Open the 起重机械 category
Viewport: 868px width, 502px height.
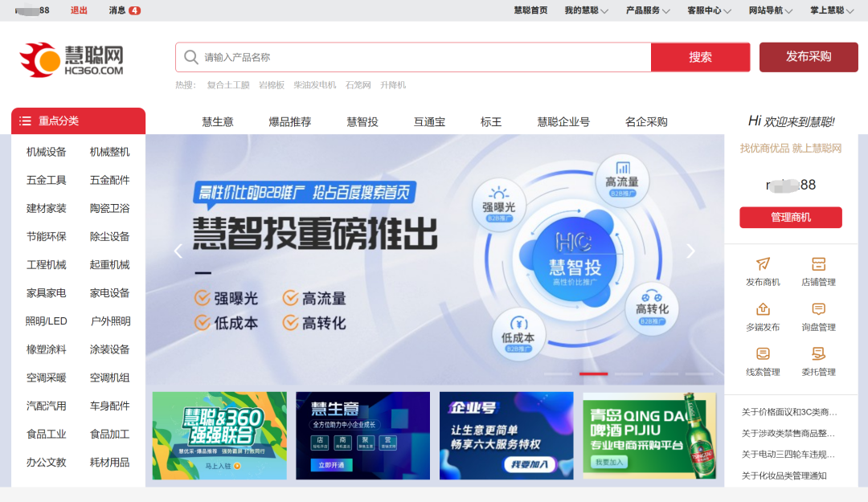(109, 264)
